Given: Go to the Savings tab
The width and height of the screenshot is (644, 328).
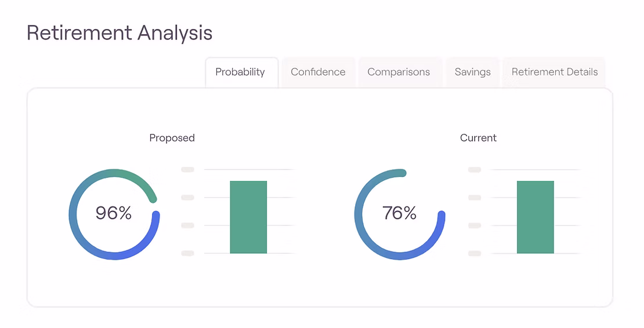Looking at the screenshot, I should pos(472,72).
